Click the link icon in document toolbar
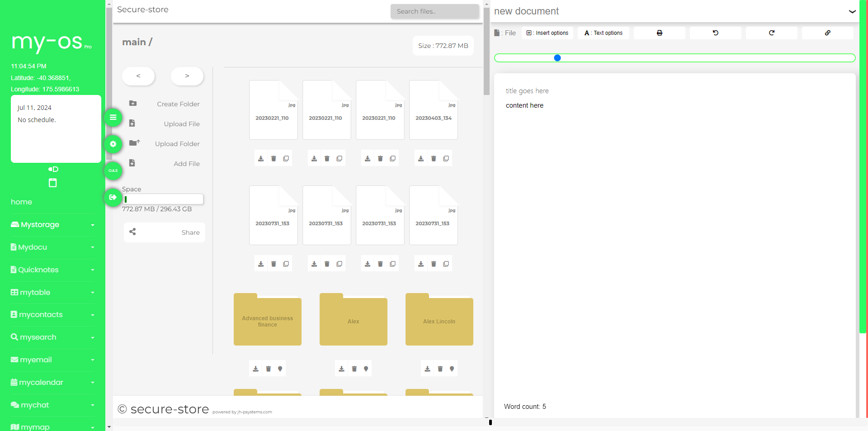868x431 pixels. (827, 33)
